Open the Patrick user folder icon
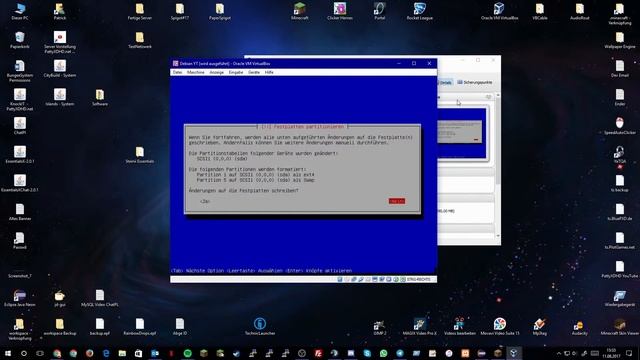 60,11
